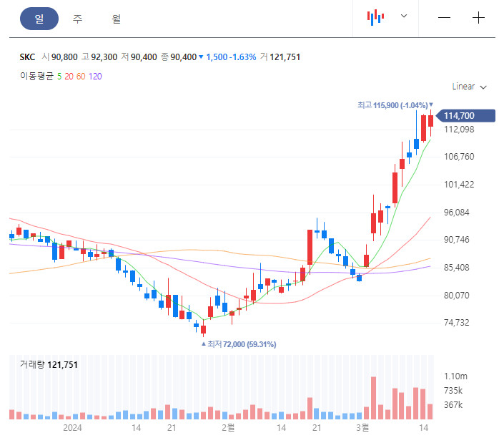Screen dimensions: 504x443
Task: Toggle the 20-day moving average
Action: (69, 77)
